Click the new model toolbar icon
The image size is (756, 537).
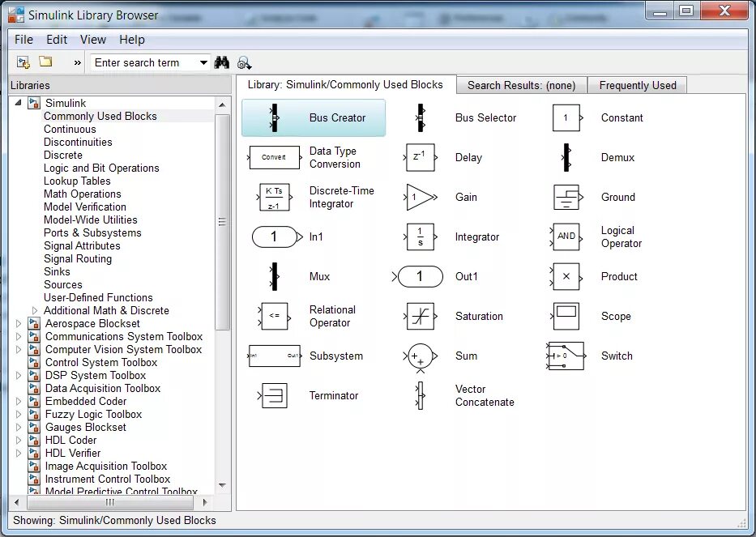23,62
